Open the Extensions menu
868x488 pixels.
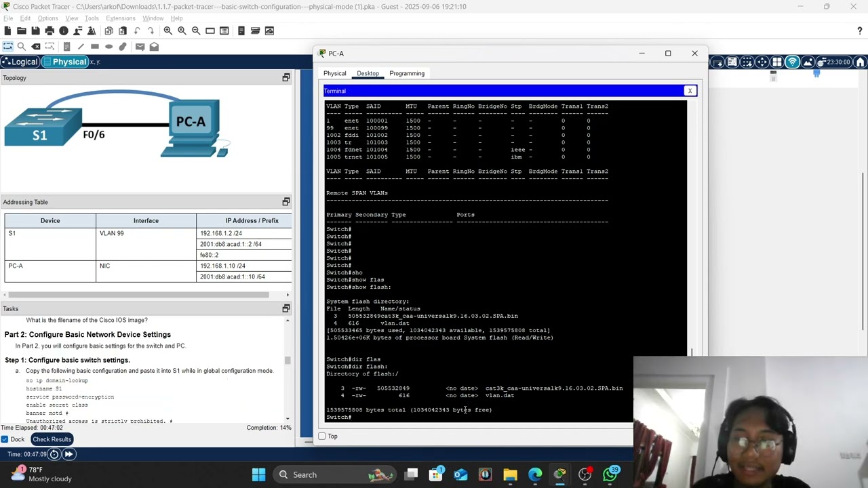point(120,18)
